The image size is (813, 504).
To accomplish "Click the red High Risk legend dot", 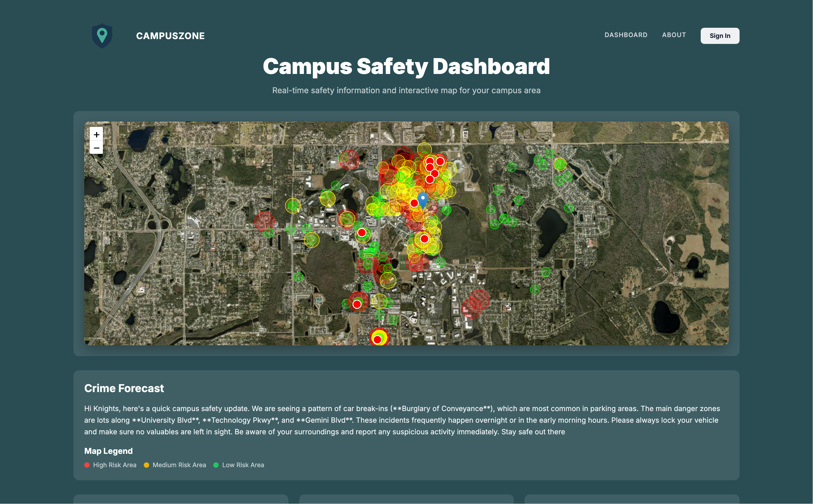I will coord(87,465).
